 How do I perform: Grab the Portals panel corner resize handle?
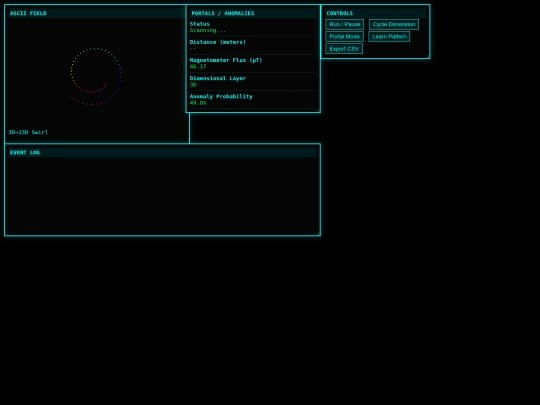click(318, 110)
